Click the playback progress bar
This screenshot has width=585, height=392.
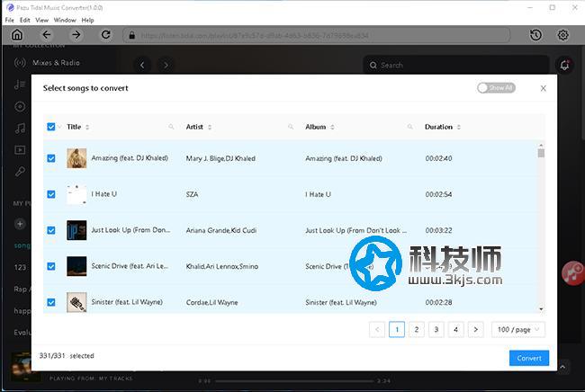pyautogui.click(x=294, y=381)
